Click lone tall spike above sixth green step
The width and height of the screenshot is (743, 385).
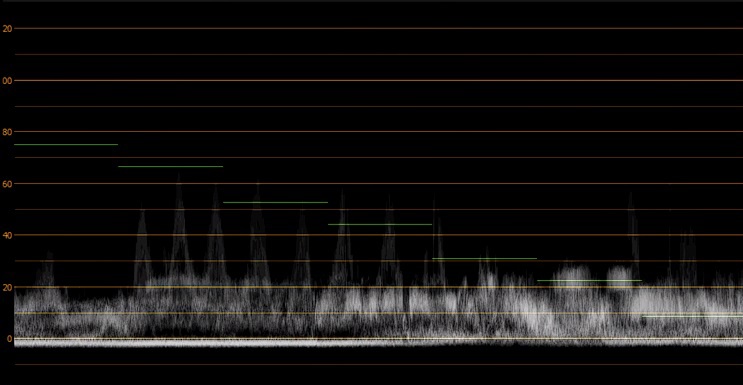(x=632, y=232)
